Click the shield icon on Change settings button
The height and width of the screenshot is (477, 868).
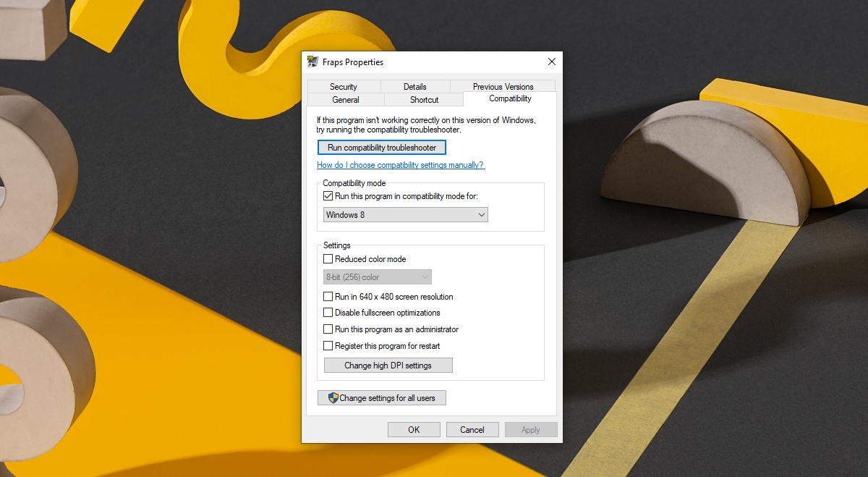(x=333, y=398)
